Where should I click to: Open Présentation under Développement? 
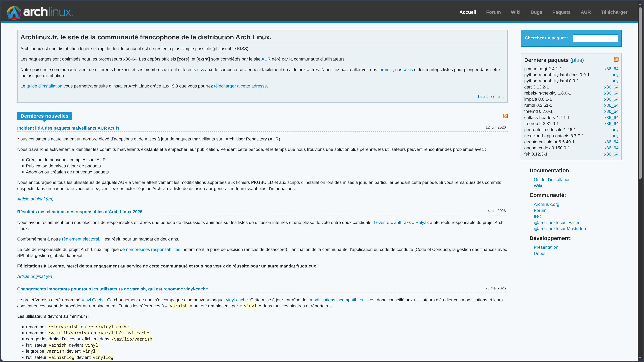click(546, 247)
